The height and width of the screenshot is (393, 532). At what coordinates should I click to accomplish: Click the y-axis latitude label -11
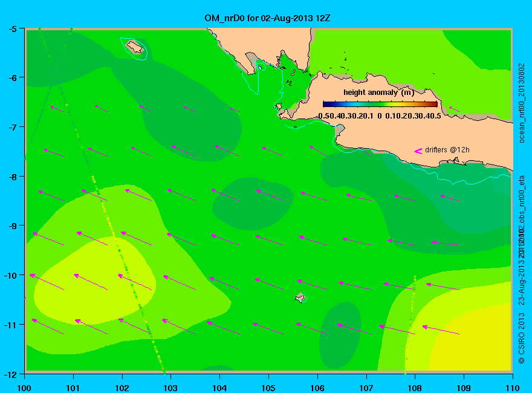pyautogui.click(x=10, y=325)
